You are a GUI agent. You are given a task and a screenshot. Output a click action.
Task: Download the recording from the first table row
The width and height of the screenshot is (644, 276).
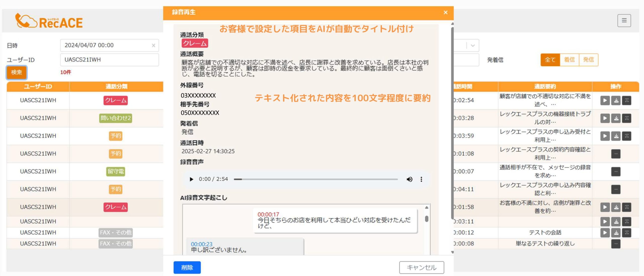616,100
